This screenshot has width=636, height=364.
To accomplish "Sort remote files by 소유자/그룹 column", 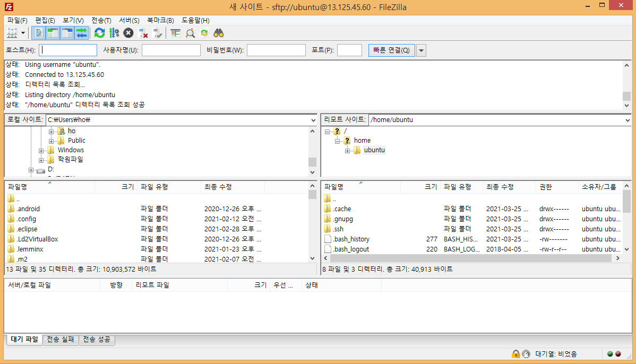I will pos(599,187).
